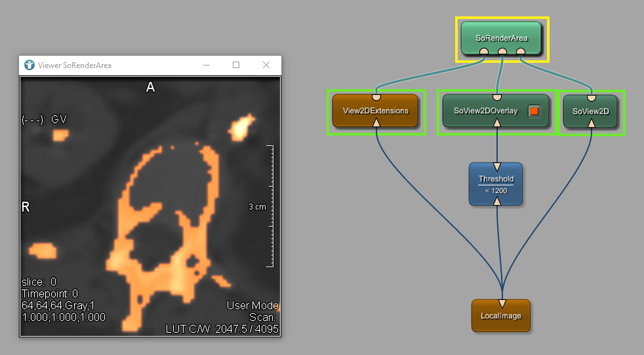Click the output triangle atop LocalImage module
This screenshot has height=355, width=644.
tap(502, 303)
